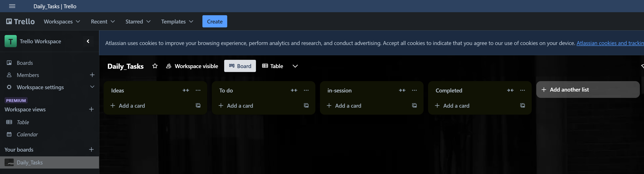Open the Completed list actions menu
The height and width of the screenshot is (174, 644).
(x=523, y=90)
